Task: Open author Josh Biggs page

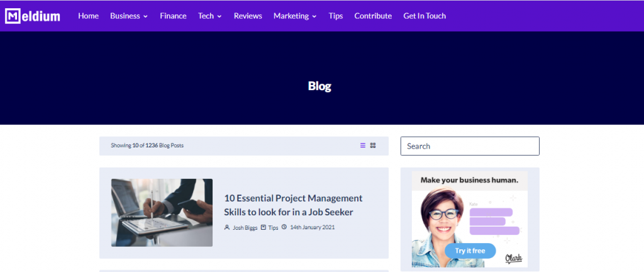Action: (245, 227)
